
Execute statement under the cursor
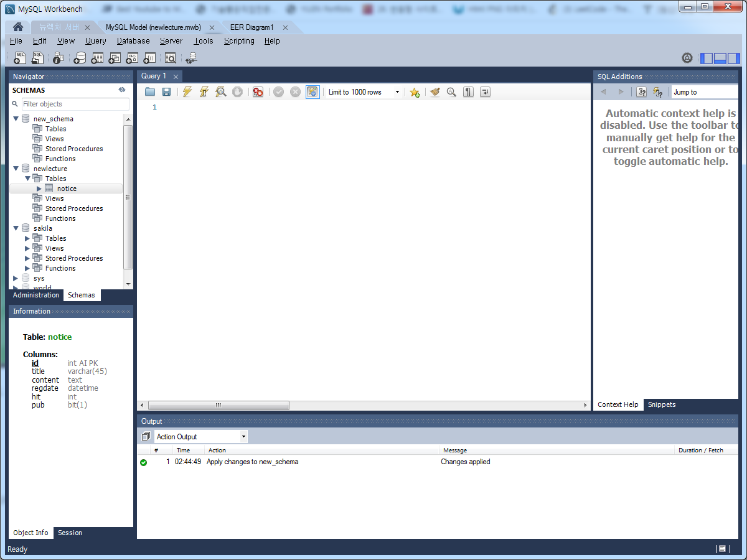click(x=204, y=92)
